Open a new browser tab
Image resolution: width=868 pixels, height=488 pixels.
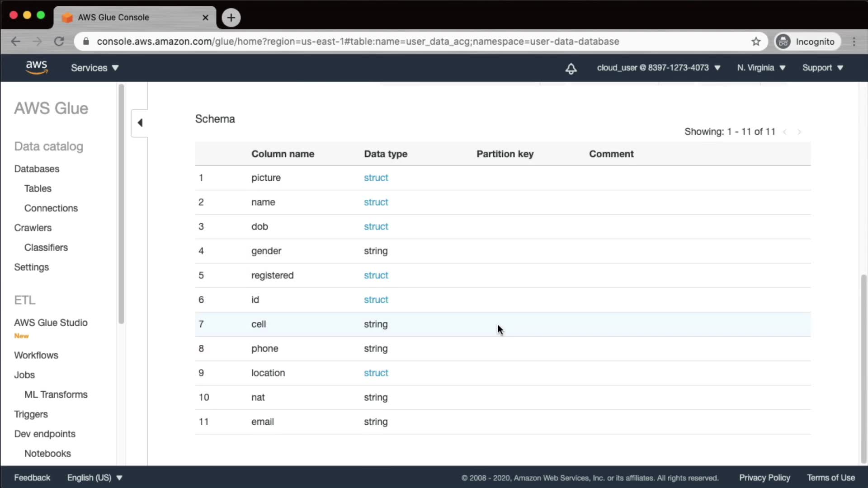point(231,18)
